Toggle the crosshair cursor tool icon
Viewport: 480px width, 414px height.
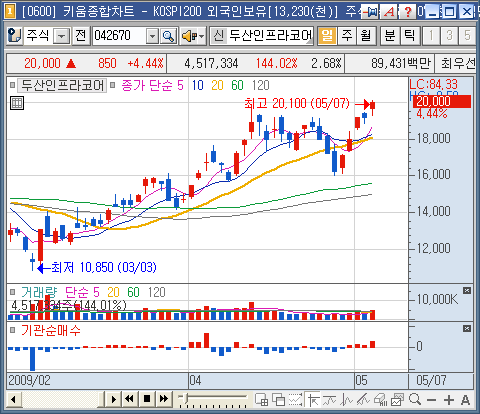tap(312, 399)
